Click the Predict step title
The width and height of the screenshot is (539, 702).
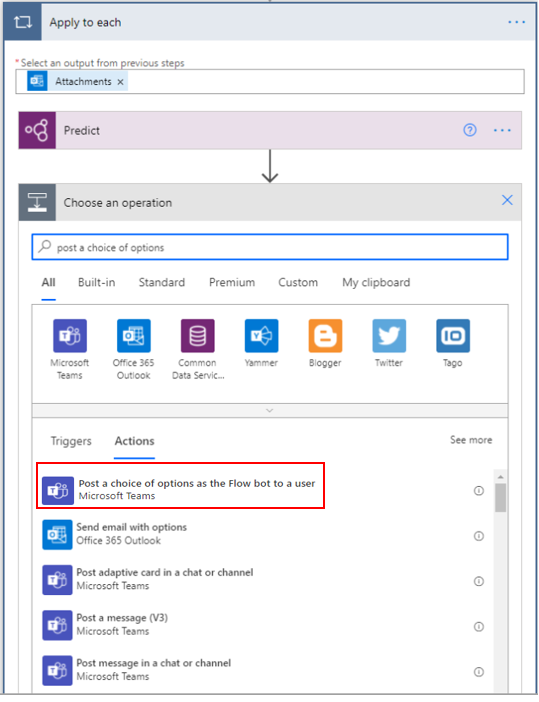coord(81,131)
